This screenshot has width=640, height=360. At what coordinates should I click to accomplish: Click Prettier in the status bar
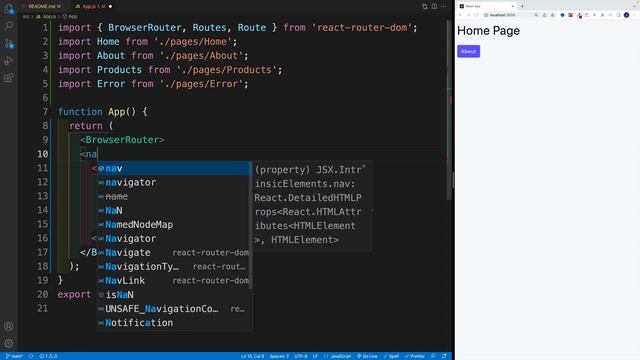pyautogui.click(x=415, y=356)
